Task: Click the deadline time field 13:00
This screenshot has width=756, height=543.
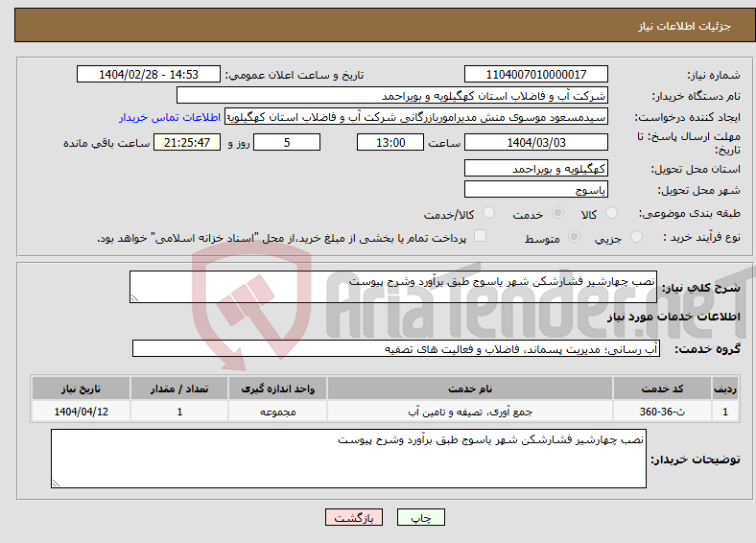Action: 390,142
